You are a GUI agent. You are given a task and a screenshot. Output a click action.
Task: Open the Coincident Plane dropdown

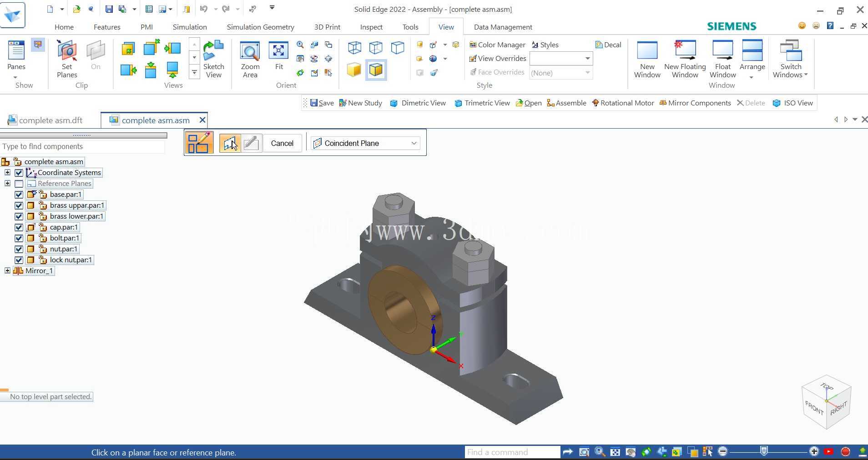365,143
